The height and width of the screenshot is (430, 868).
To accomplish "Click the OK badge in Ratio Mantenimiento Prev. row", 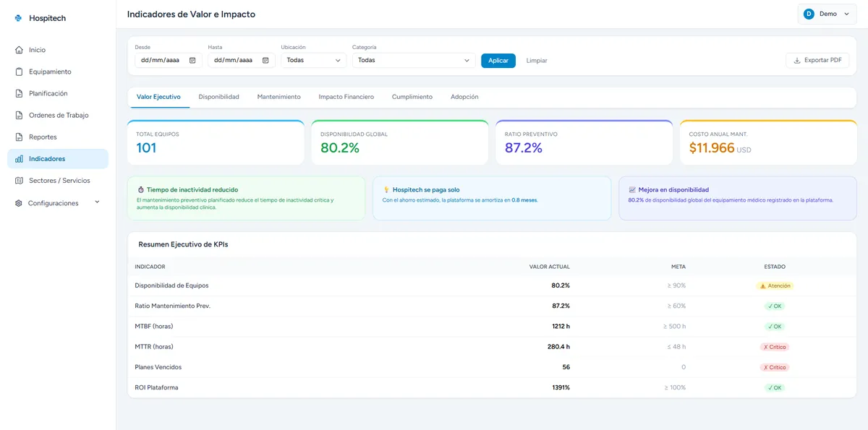I will click(x=775, y=306).
